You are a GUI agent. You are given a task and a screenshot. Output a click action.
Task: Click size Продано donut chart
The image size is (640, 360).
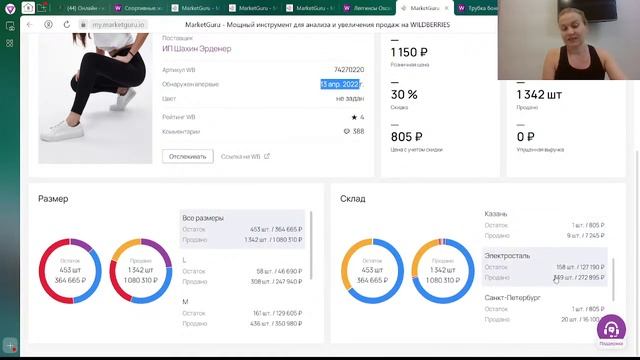click(x=141, y=271)
